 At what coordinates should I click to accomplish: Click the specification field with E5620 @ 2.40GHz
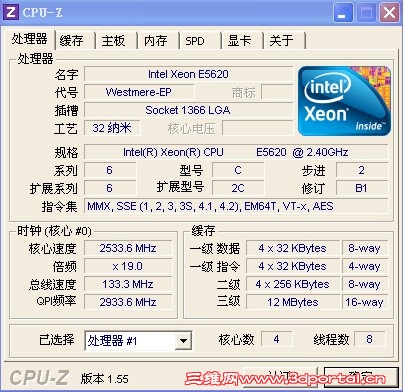pyautogui.click(x=236, y=152)
